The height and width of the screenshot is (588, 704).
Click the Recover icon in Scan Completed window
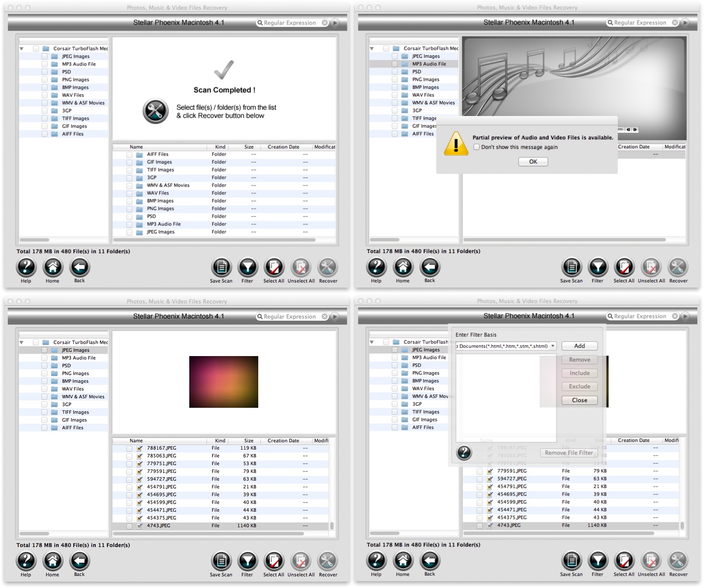328,268
